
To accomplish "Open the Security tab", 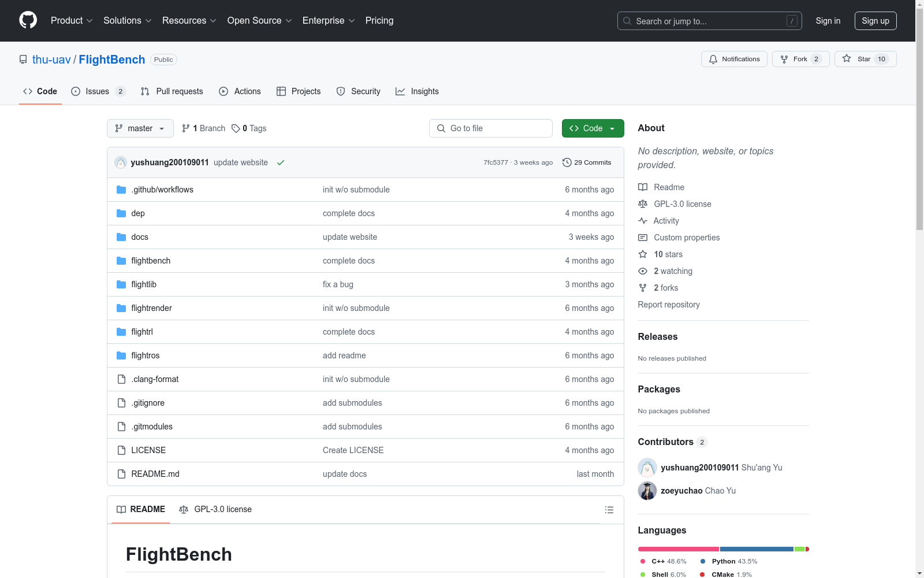I will coord(359,91).
